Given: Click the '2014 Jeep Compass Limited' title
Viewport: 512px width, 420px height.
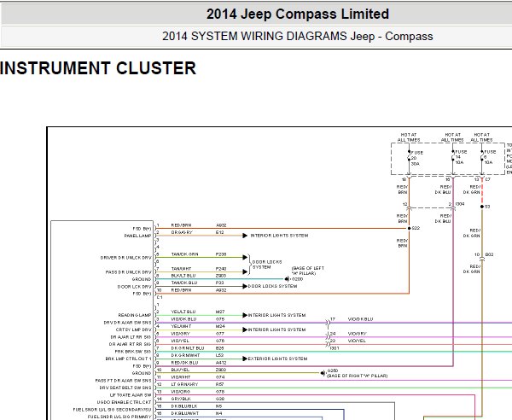Looking at the screenshot, I should [x=298, y=14].
